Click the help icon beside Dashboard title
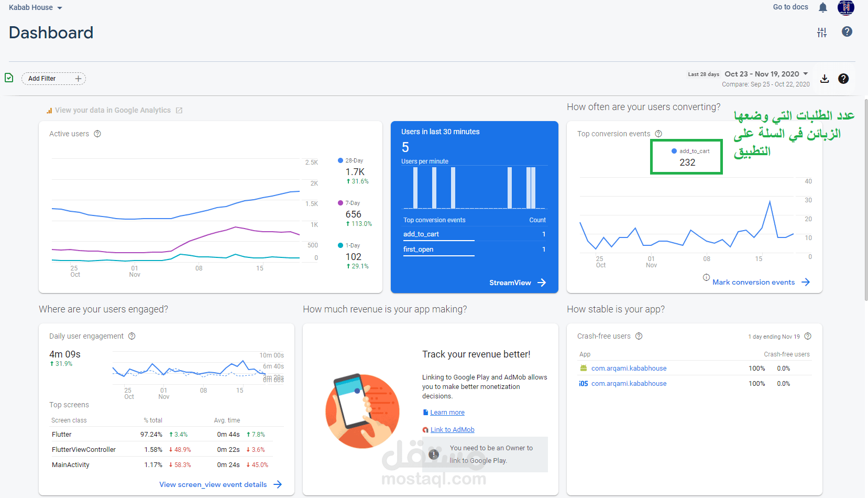 tap(847, 32)
